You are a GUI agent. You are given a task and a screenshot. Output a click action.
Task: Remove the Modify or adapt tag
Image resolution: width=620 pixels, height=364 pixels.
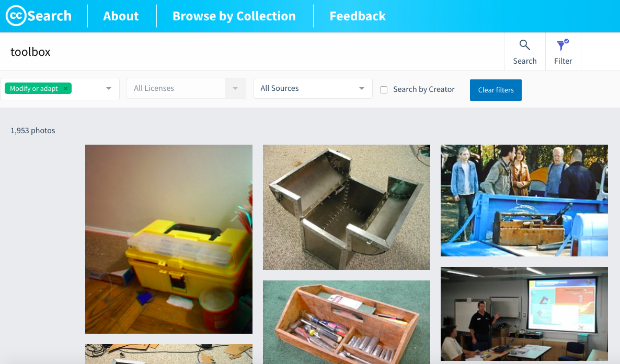click(x=66, y=89)
